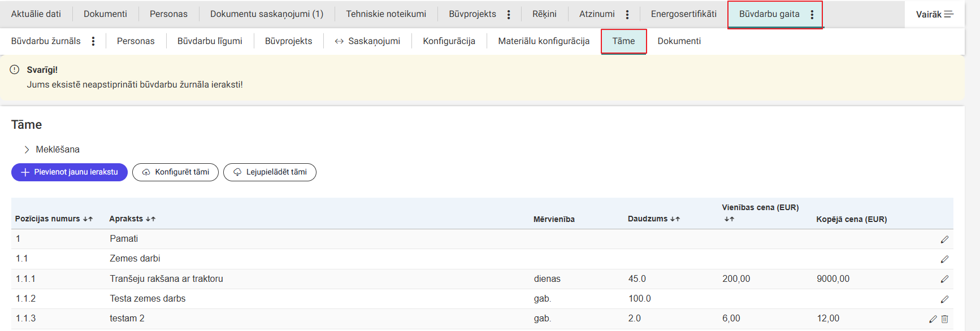Open Konfigurācija sub-tab
The width and height of the screenshot is (980, 331).
pyautogui.click(x=449, y=41)
